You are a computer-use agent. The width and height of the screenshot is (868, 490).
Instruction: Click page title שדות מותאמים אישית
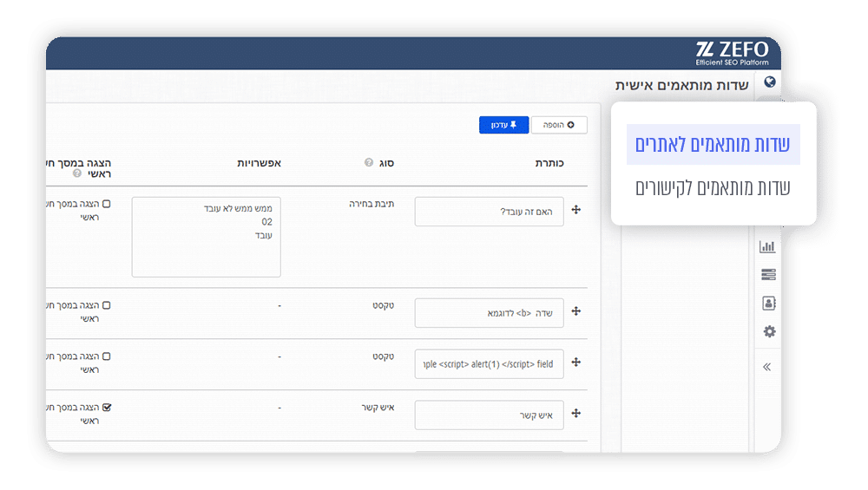coord(681,85)
